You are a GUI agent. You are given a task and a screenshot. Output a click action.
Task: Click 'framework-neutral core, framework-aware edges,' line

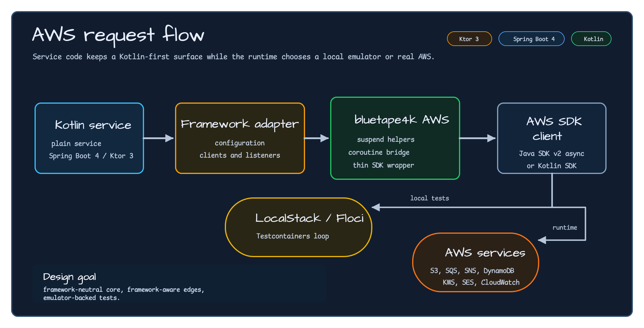coord(124,290)
